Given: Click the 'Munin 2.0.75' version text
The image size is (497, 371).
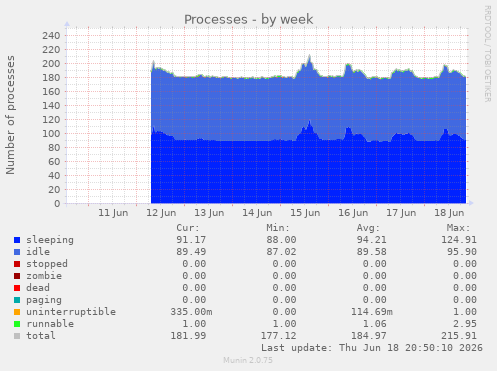Looking at the screenshot, I should coord(248,360).
